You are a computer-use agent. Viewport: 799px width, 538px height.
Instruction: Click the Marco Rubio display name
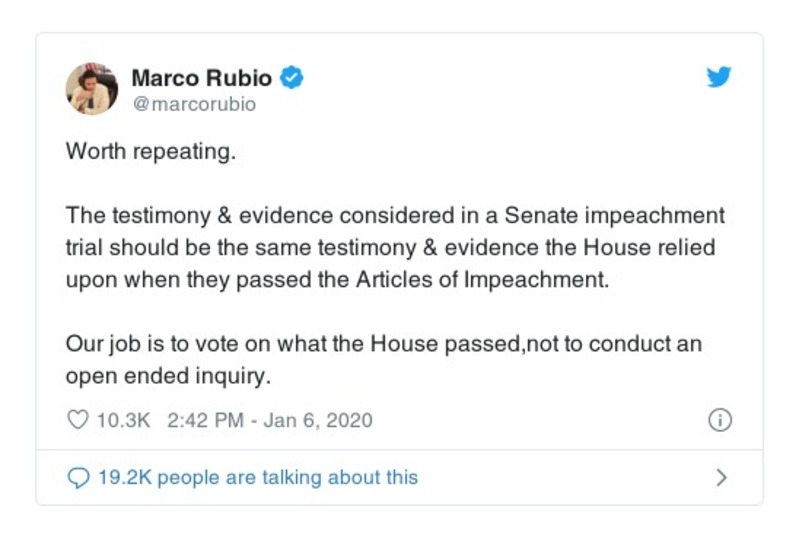pyautogui.click(x=203, y=77)
